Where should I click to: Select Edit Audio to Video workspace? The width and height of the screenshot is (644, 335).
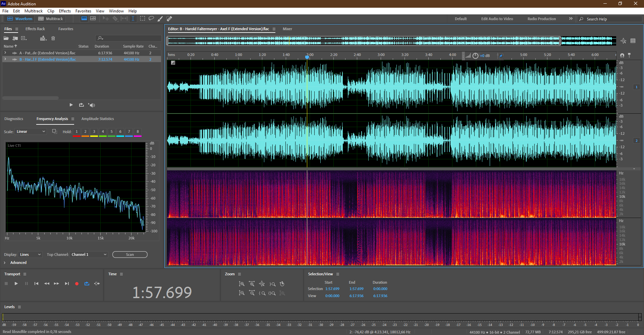point(497,19)
